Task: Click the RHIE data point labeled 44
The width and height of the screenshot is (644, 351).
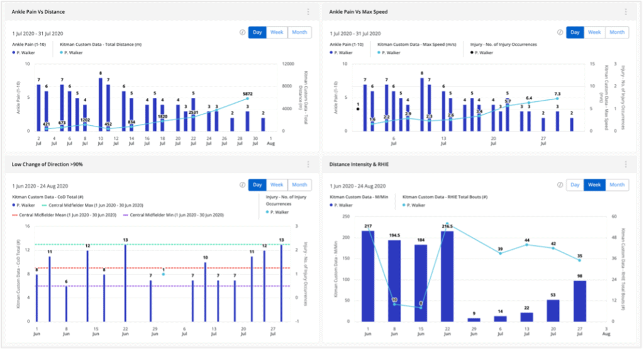Action: pos(527,245)
